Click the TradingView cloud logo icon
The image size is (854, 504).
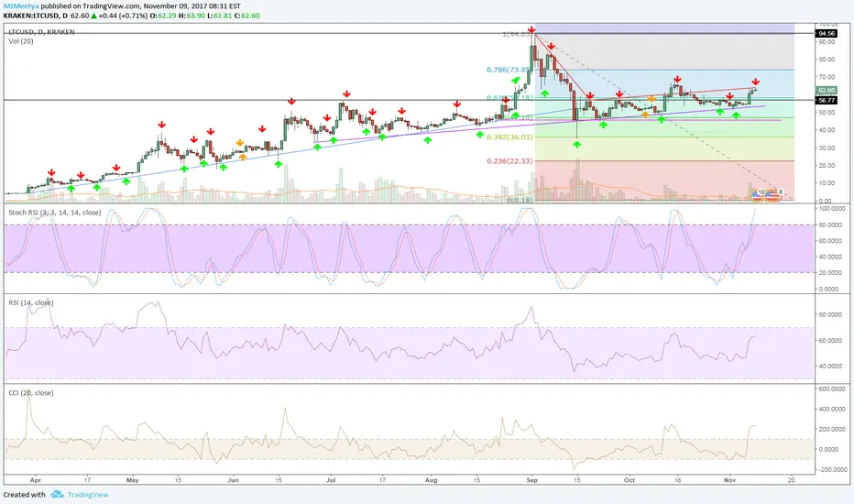(57, 494)
